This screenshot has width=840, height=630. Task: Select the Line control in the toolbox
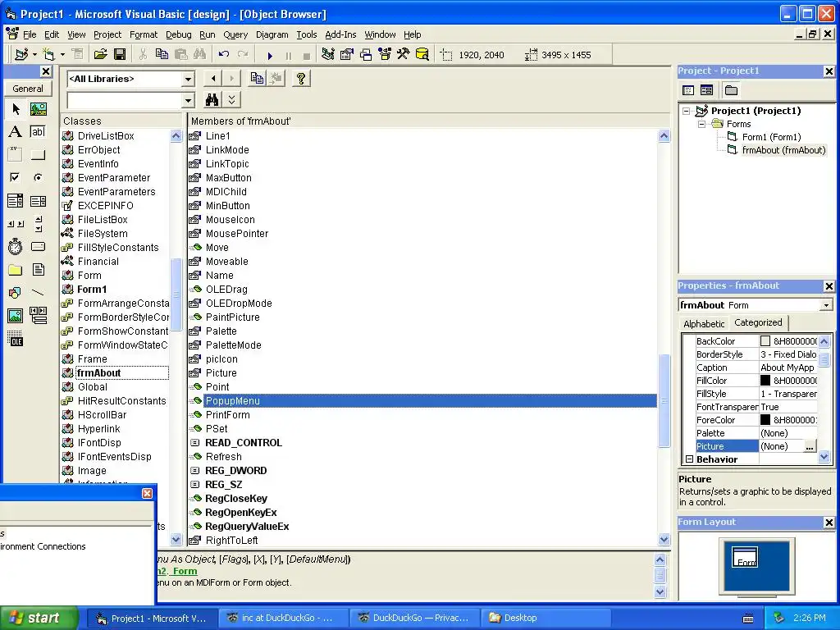coord(38,293)
